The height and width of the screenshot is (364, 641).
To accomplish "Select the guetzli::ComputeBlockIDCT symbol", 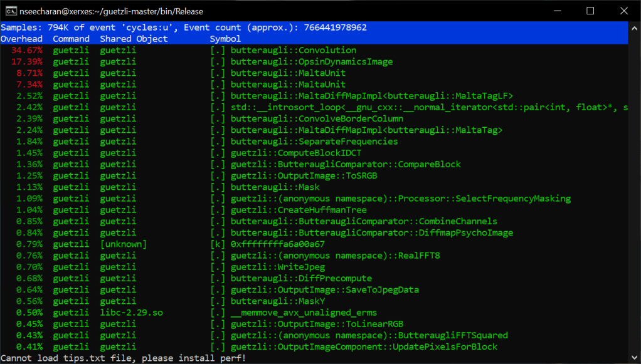I will pos(295,153).
